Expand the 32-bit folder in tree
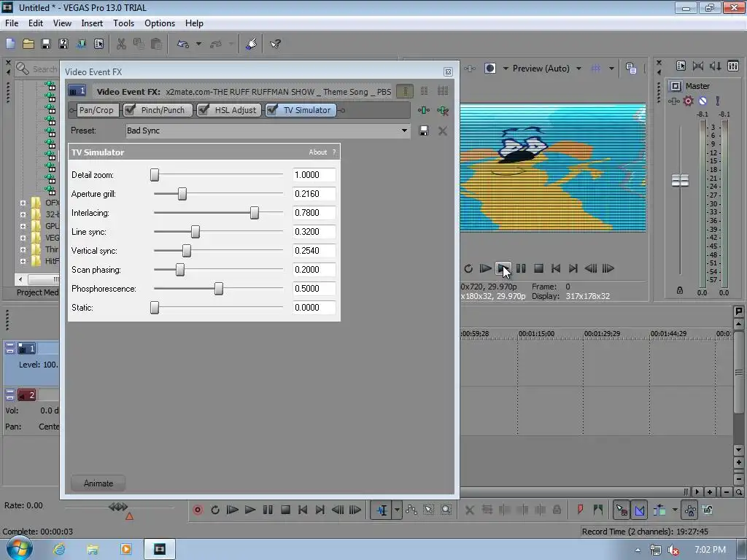This screenshot has width=747, height=560. pos(23,214)
